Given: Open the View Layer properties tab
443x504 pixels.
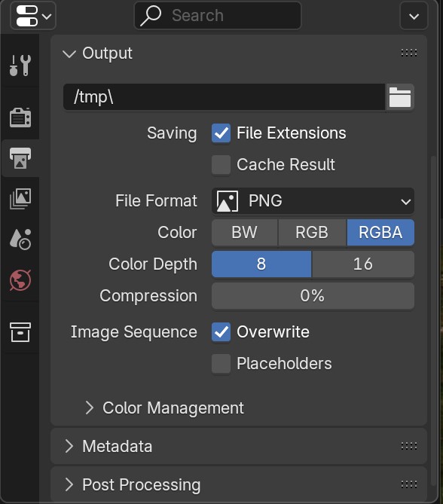Looking at the screenshot, I should 20,198.
